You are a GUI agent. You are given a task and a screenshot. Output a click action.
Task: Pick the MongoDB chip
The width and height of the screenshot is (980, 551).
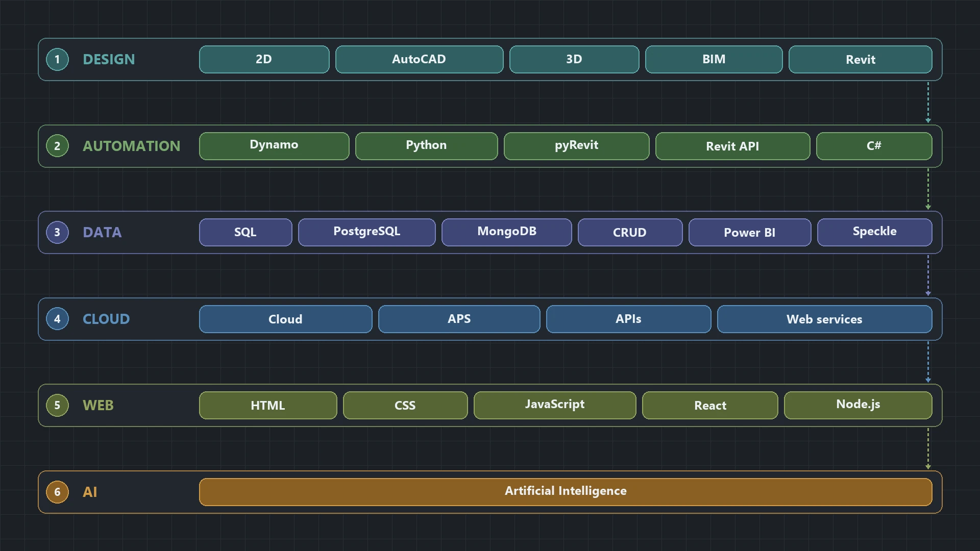pyautogui.click(x=507, y=232)
